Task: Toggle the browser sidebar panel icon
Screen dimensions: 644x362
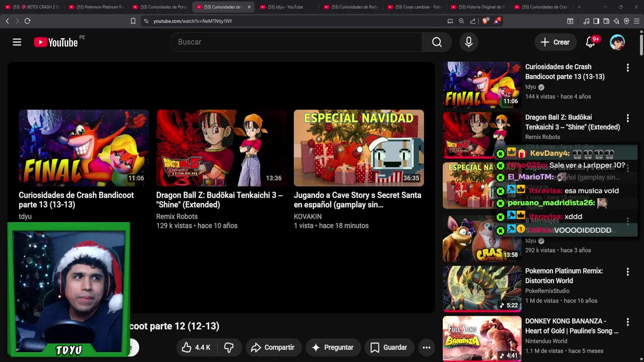Action: (x=596, y=21)
